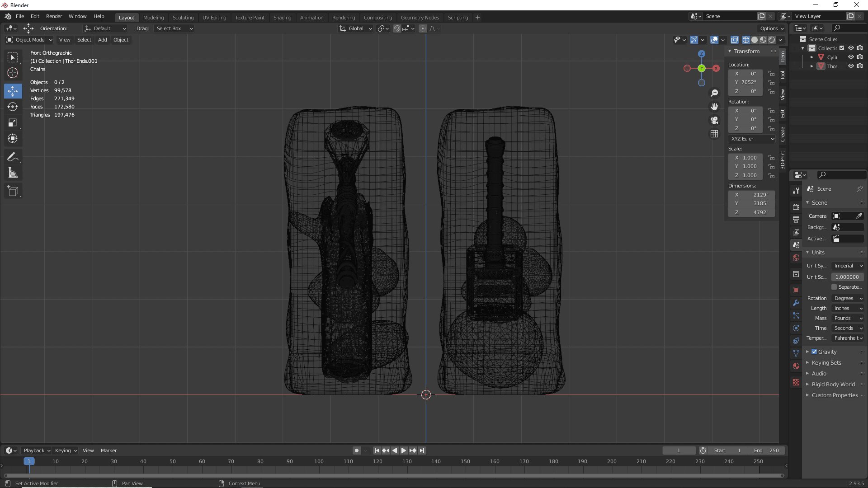Click frame 1 on the timeline
Viewport: 868px width, 488px height.
tap(28, 461)
